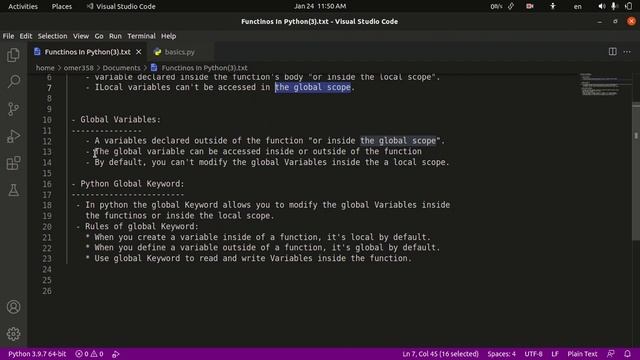Open the Places menu in top panel
The image size is (640, 360).
[62, 6]
